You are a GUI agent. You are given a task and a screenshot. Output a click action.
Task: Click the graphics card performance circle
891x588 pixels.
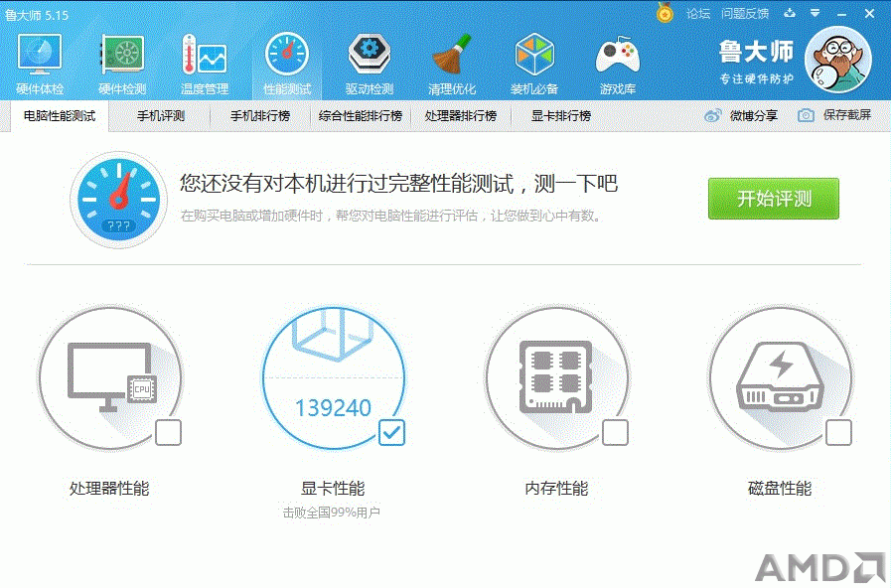pos(334,378)
